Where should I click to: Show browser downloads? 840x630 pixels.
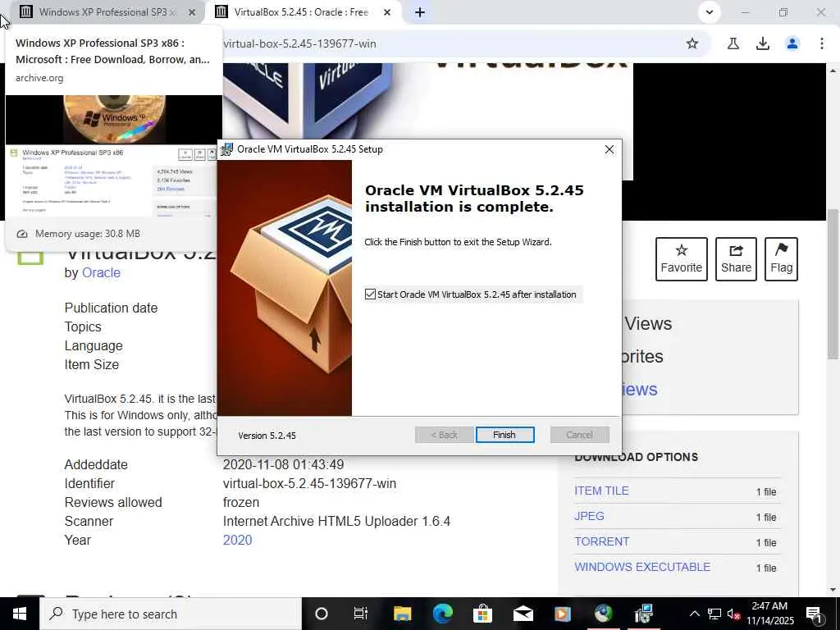763,43
